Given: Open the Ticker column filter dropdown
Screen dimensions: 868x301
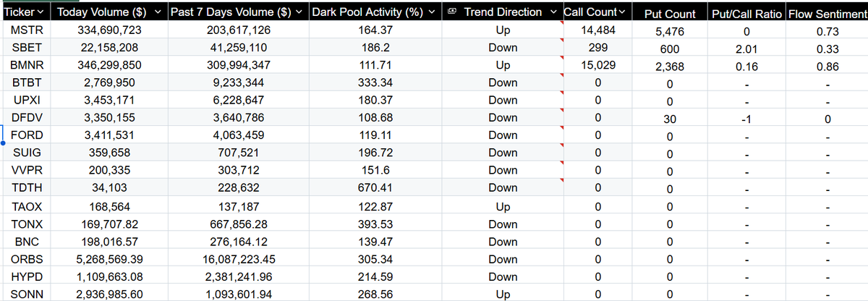Looking at the screenshot, I should (x=40, y=12).
